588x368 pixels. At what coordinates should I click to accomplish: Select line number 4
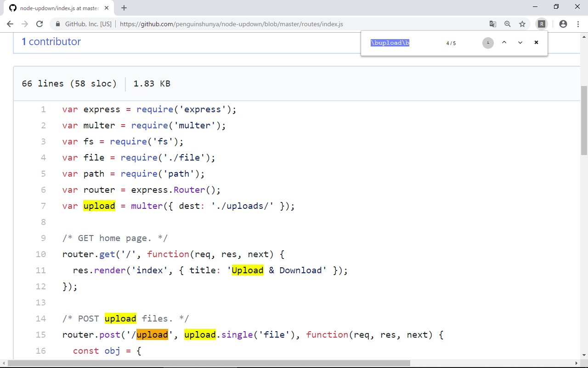(x=43, y=158)
